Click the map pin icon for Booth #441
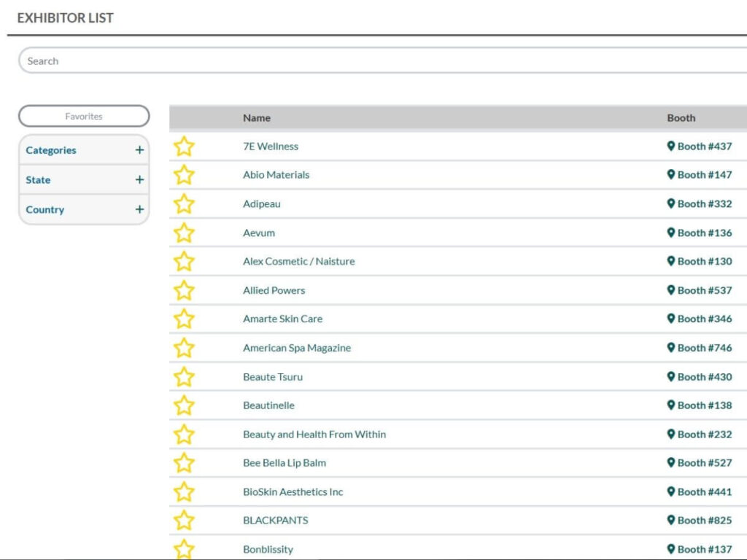 pyautogui.click(x=671, y=492)
